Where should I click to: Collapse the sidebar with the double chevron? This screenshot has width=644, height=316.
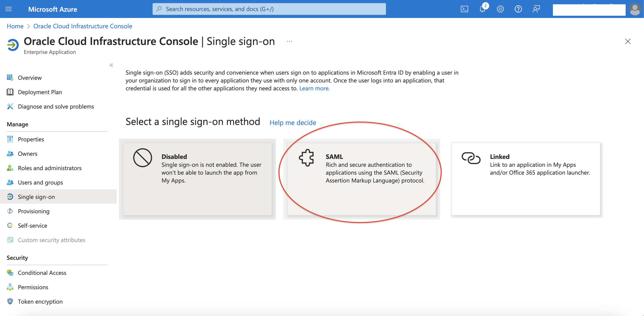tap(111, 65)
